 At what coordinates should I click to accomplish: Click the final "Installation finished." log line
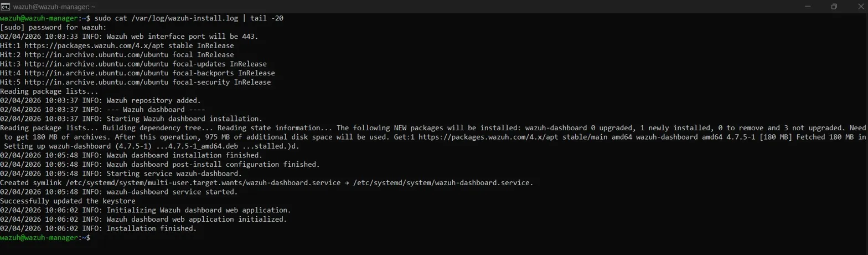152,228
